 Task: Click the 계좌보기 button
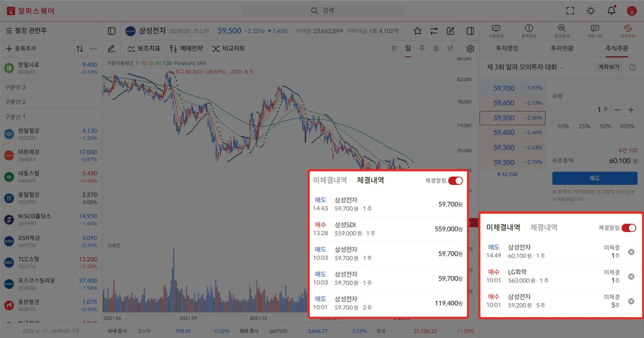(609, 67)
